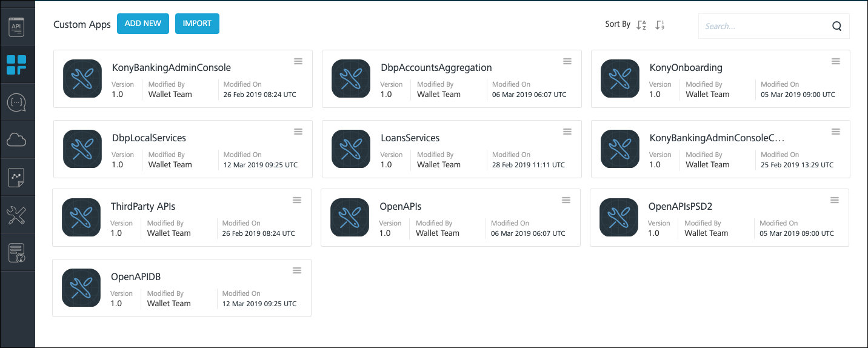Open OpenAPIDB card hamburger menu
Image resolution: width=868 pixels, height=348 pixels.
(x=297, y=270)
